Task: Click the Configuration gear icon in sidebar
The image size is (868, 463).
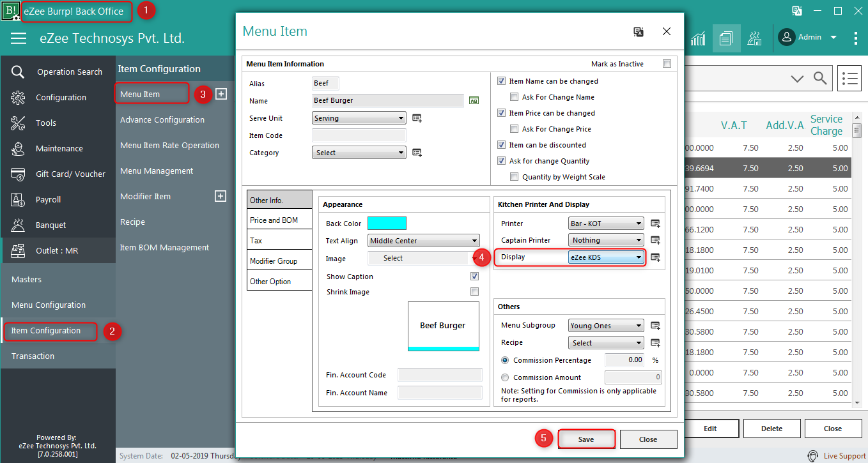Action: (x=18, y=97)
